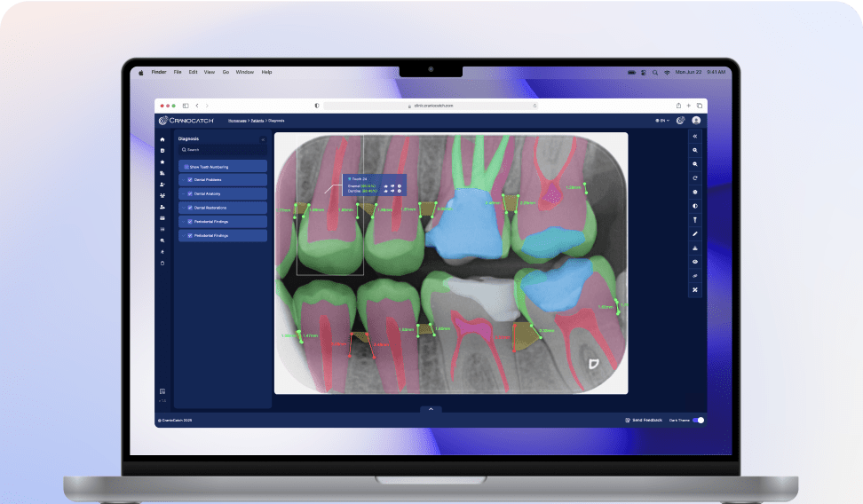Click the Tooth 24 tooltip on radiograph

pos(375,185)
